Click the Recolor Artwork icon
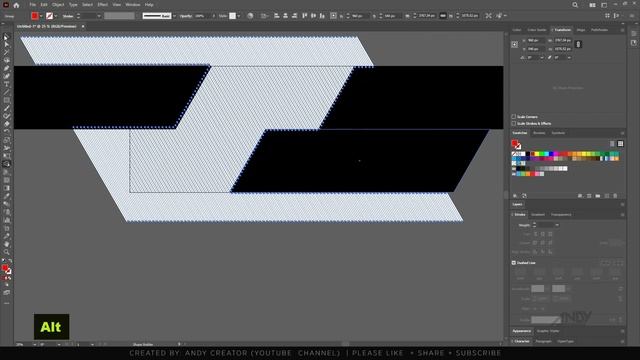This screenshot has width=640, height=360. 250,16
